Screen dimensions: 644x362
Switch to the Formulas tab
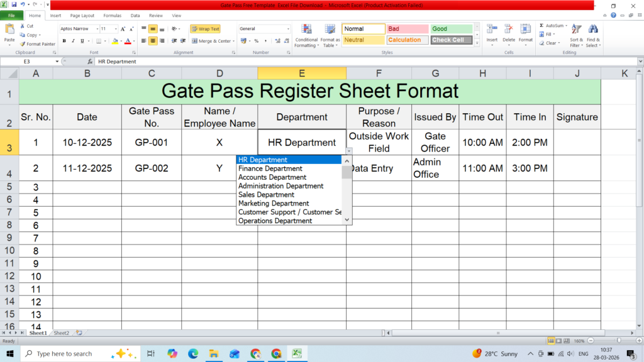[x=112, y=16]
